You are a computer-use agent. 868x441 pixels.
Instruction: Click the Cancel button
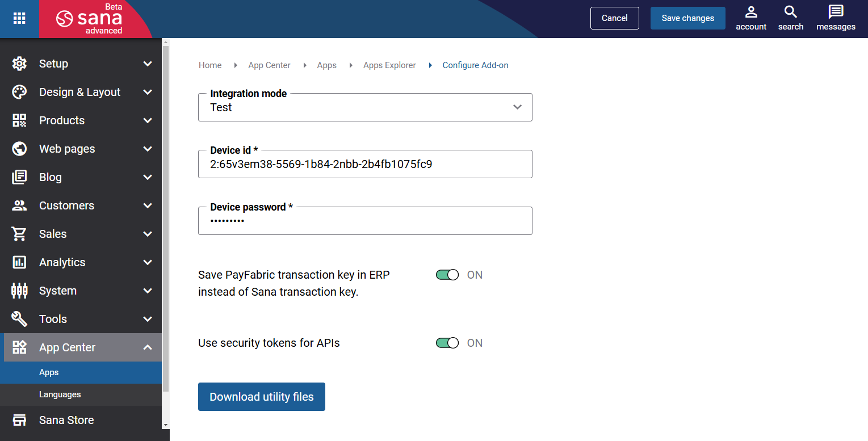[x=615, y=18]
